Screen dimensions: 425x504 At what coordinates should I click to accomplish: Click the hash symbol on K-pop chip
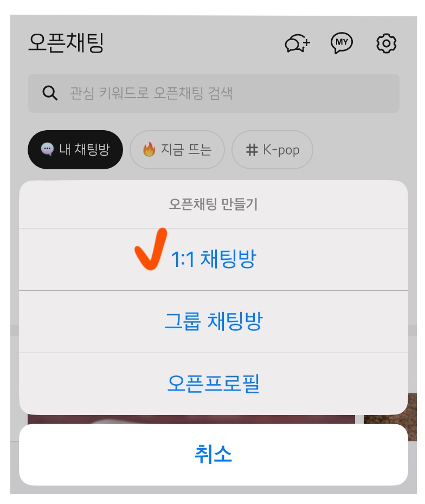(252, 150)
